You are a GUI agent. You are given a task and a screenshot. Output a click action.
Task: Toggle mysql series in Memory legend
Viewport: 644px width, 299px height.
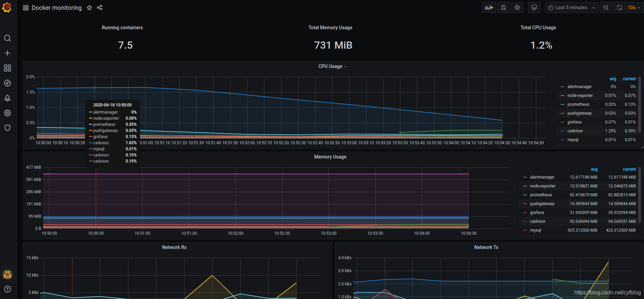coord(536,230)
